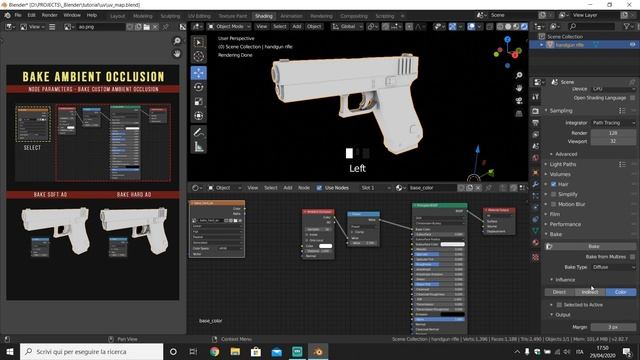Click the viewport zoom magnifier icon

pyautogui.click(x=519, y=76)
